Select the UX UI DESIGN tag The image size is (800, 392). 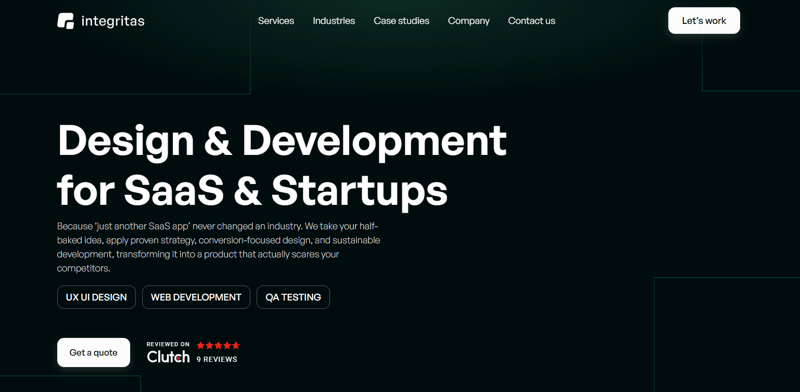[x=96, y=297]
